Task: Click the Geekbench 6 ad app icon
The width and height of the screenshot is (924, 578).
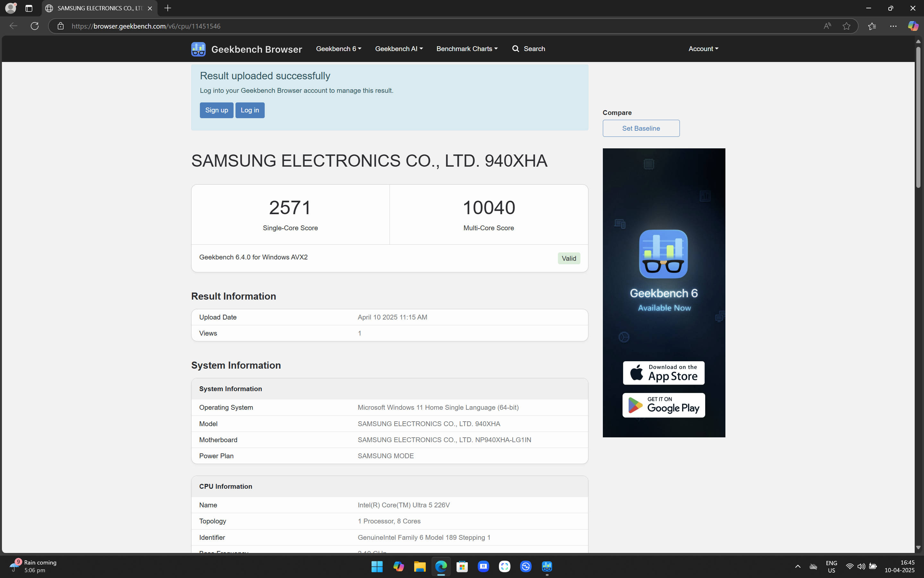Action: tap(663, 254)
